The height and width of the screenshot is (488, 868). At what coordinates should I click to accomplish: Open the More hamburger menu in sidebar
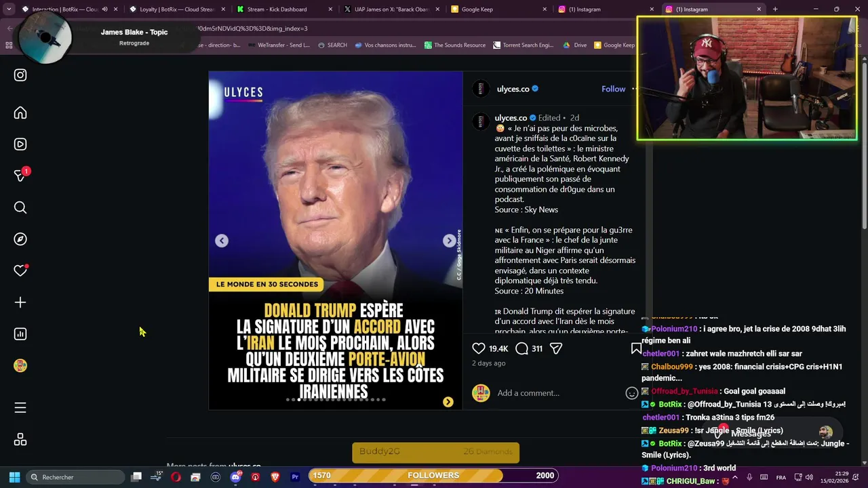pyautogui.click(x=20, y=407)
